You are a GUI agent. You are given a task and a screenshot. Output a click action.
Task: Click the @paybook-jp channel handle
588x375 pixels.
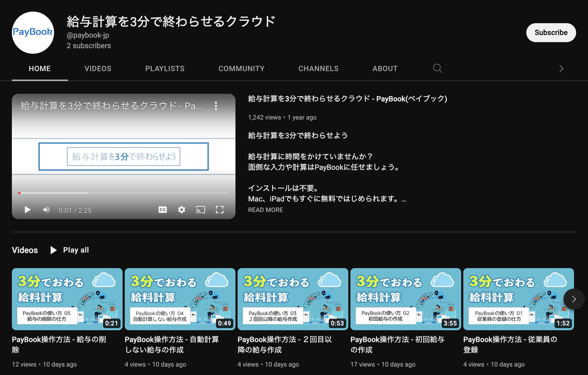point(88,35)
